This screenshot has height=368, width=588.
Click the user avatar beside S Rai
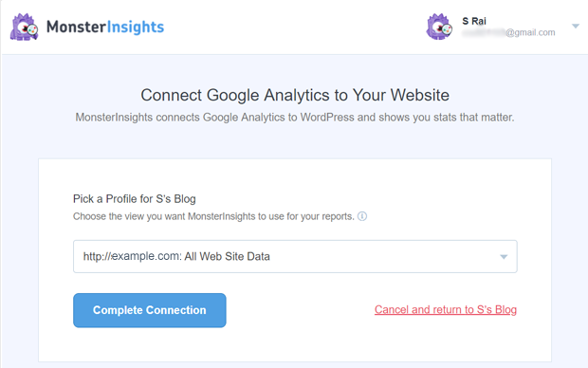(x=439, y=27)
